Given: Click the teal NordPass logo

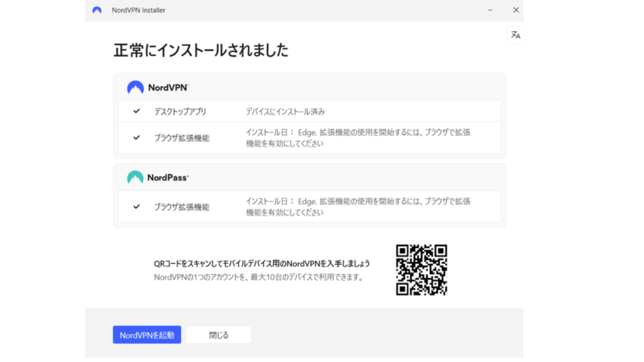Looking at the screenshot, I should [135, 178].
